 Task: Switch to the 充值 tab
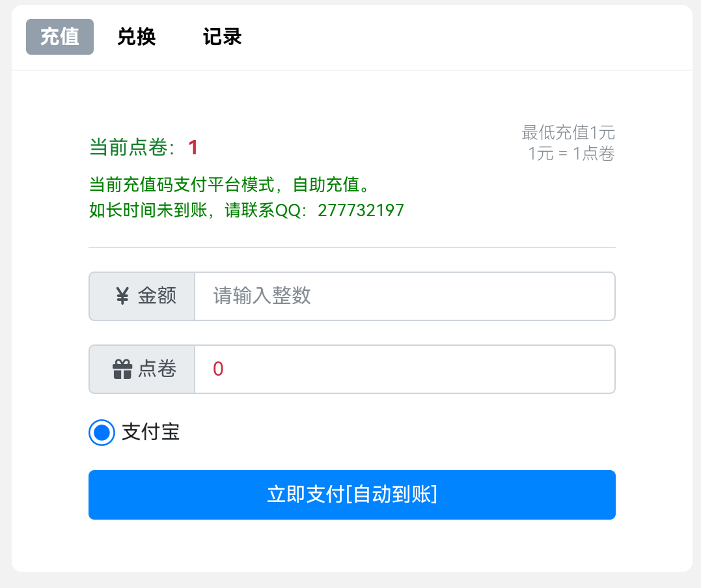pos(60,37)
